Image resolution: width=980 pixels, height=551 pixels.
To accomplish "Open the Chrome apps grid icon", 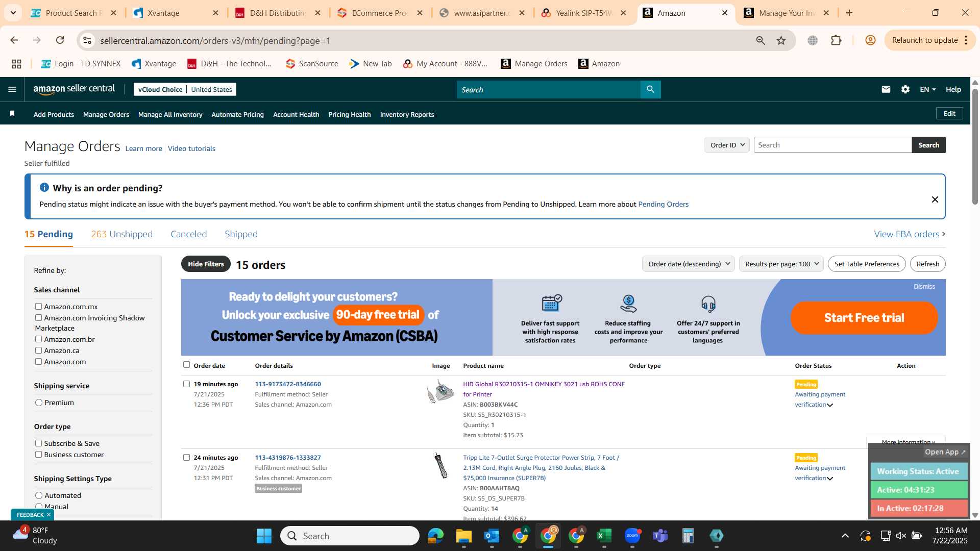I will pyautogui.click(x=16, y=64).
